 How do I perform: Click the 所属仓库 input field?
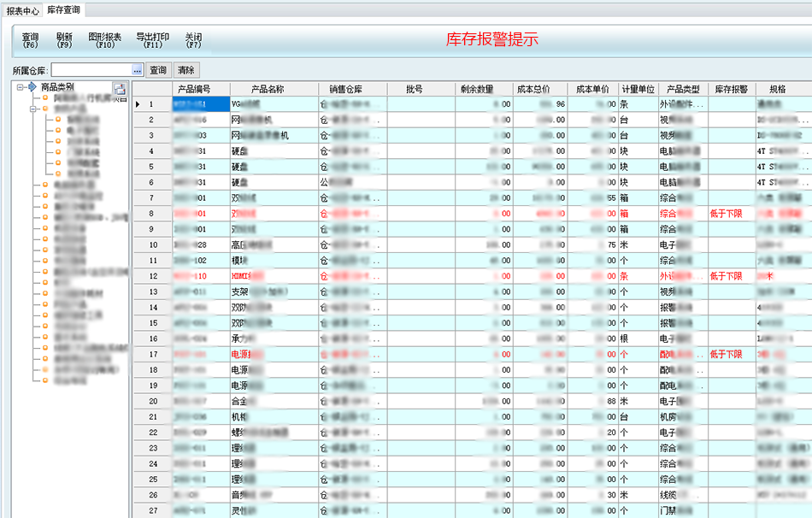tap(91, 70)
